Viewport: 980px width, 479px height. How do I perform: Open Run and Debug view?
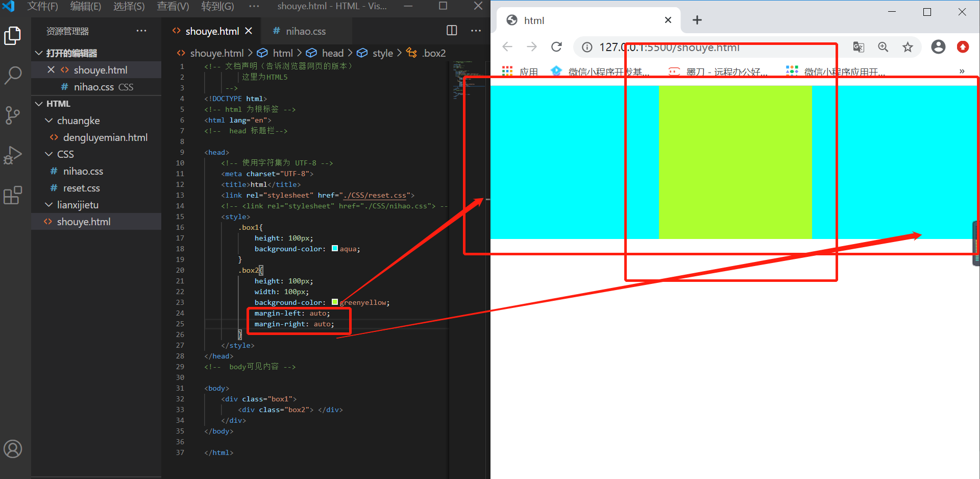tap(13, 155)
